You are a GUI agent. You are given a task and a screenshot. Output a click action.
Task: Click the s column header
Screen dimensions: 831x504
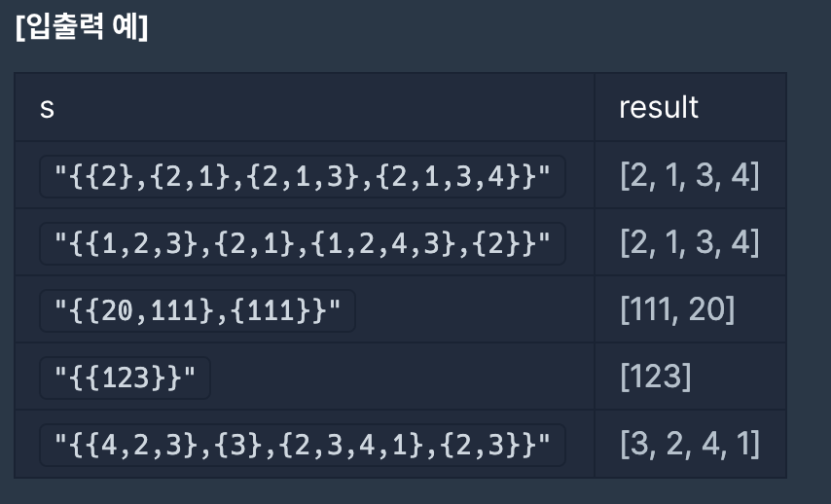click(x=47, y=108)
